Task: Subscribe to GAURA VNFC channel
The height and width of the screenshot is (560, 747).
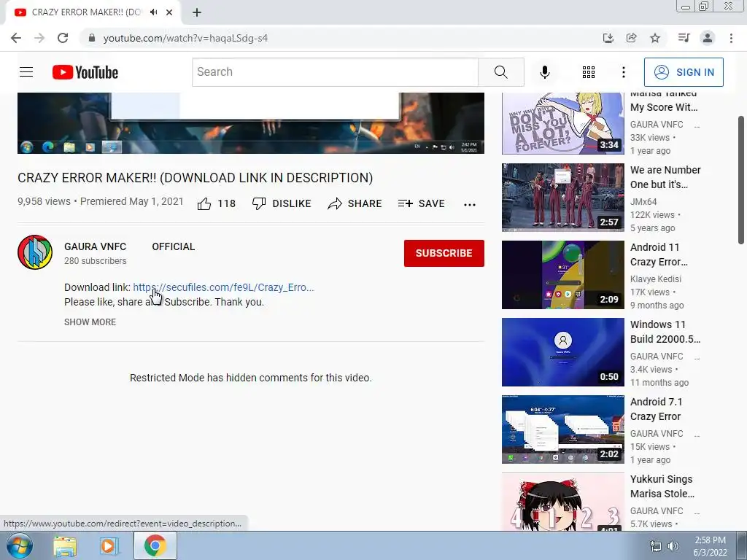Action: coord(444,253)
